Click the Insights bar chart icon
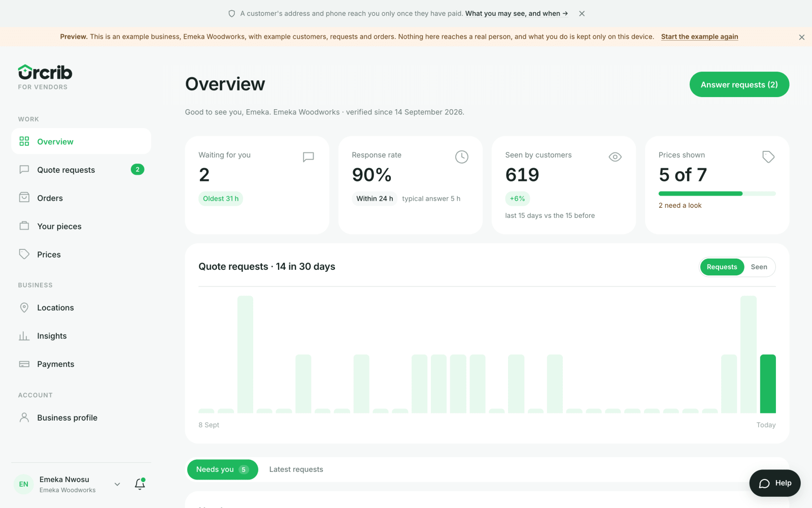 tap(24, 336)
